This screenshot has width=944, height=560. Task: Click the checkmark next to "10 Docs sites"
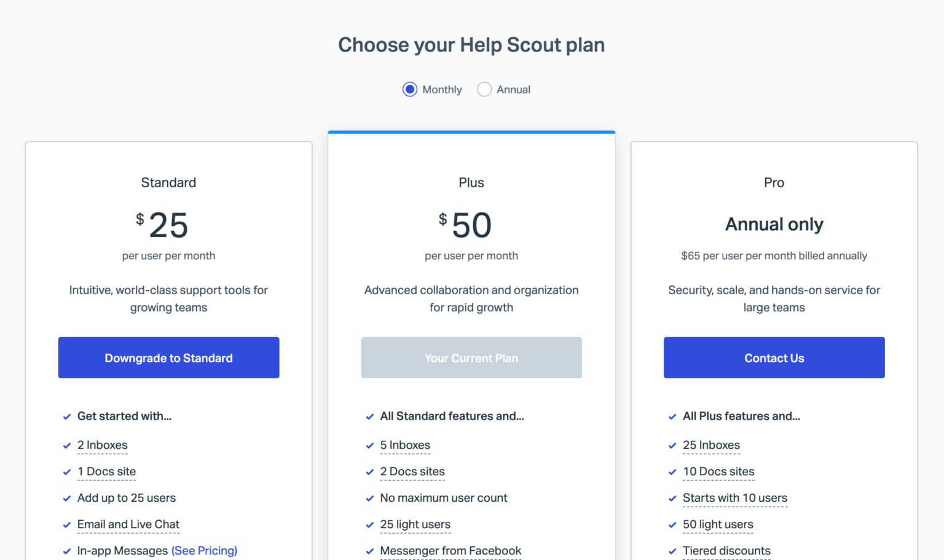[x=672, y=472]
